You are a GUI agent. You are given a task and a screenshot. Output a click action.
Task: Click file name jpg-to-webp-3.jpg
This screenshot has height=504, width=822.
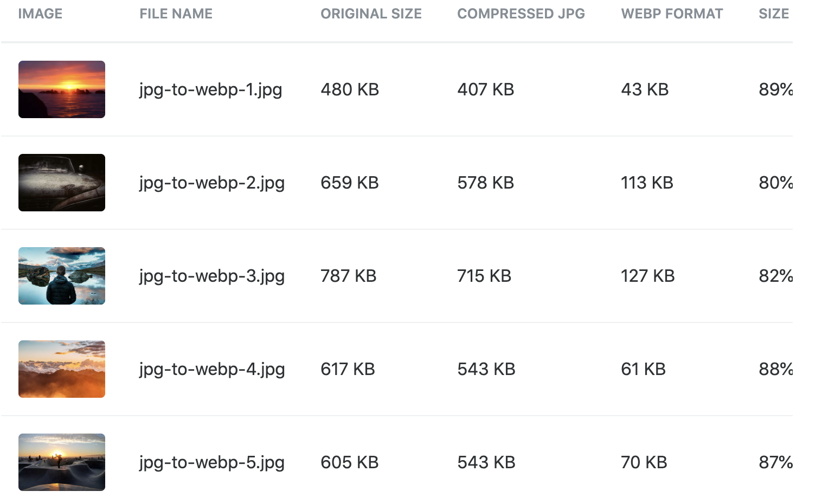(x=211, y=276)
